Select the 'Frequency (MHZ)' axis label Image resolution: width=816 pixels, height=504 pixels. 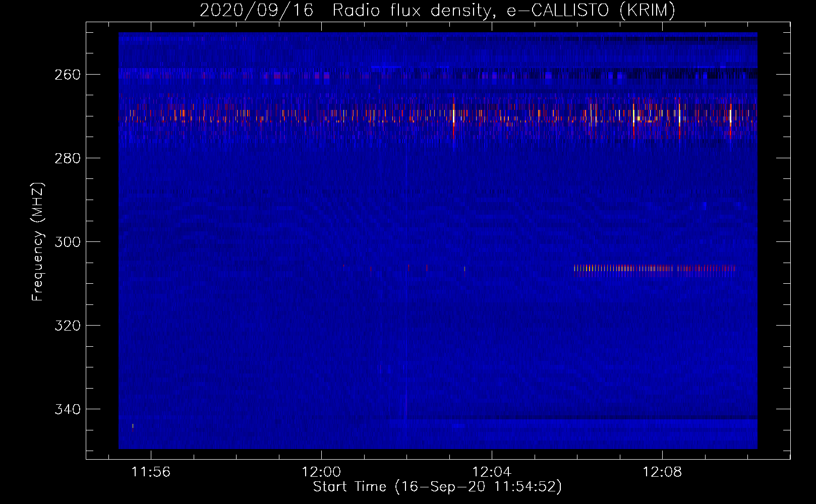(38, 242)
